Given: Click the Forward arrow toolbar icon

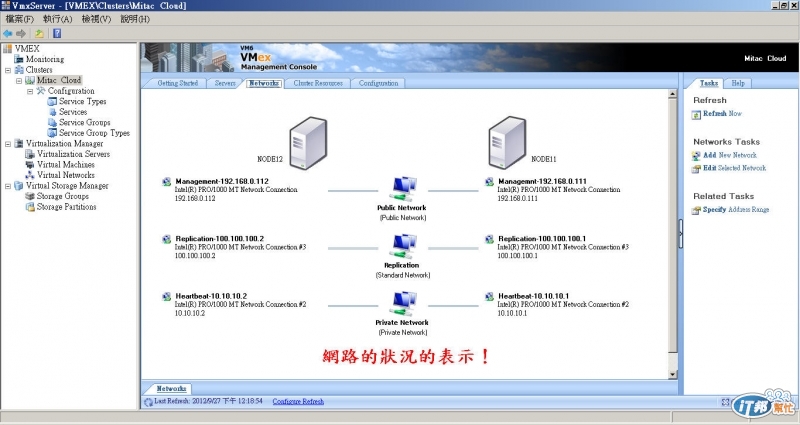Looking at the screenshot, I should (x=21, y=34).
